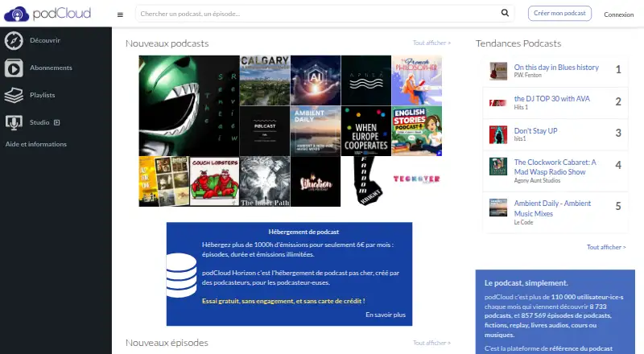644x354 pixels.
Task: Click Clockwork Cabaret trending thumbnail
Action: tap(498, 167)
